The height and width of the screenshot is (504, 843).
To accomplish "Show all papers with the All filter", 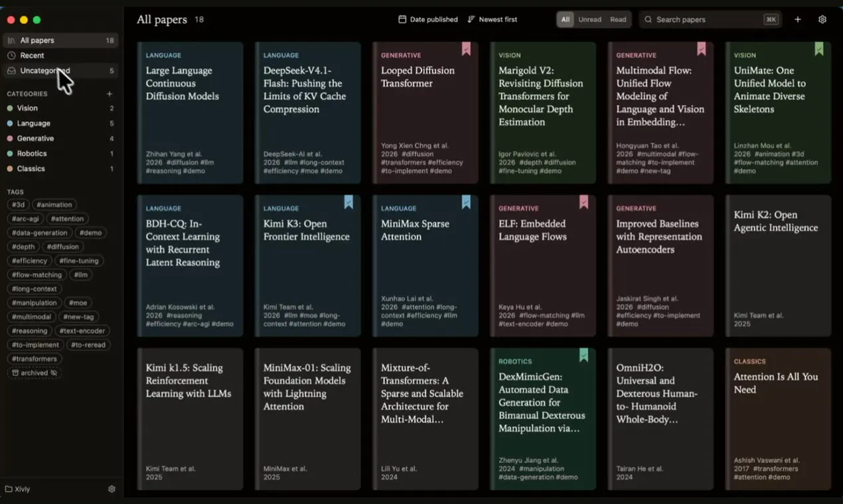I will point(566,20).
